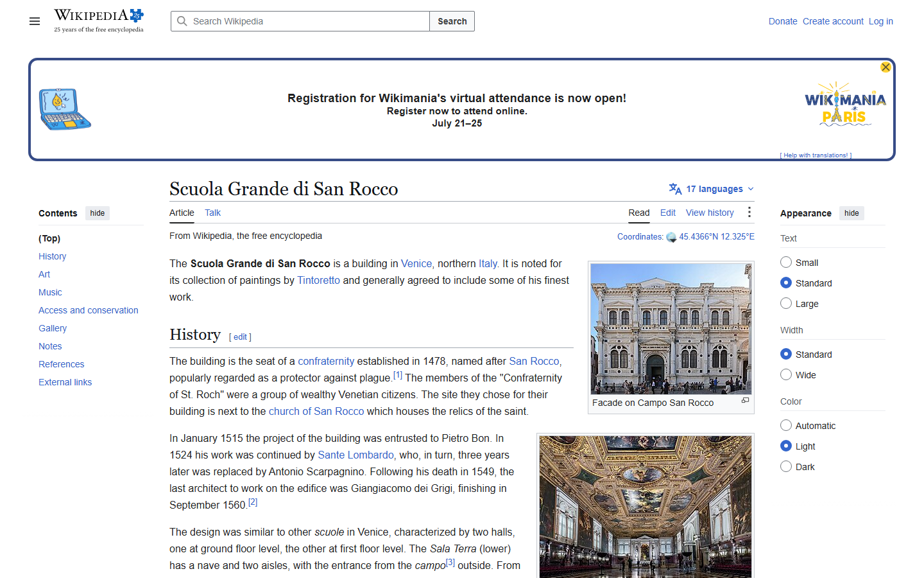This screenshot has width=924, height=578.
Task: Select Large text size
Action: coord(786,303)
